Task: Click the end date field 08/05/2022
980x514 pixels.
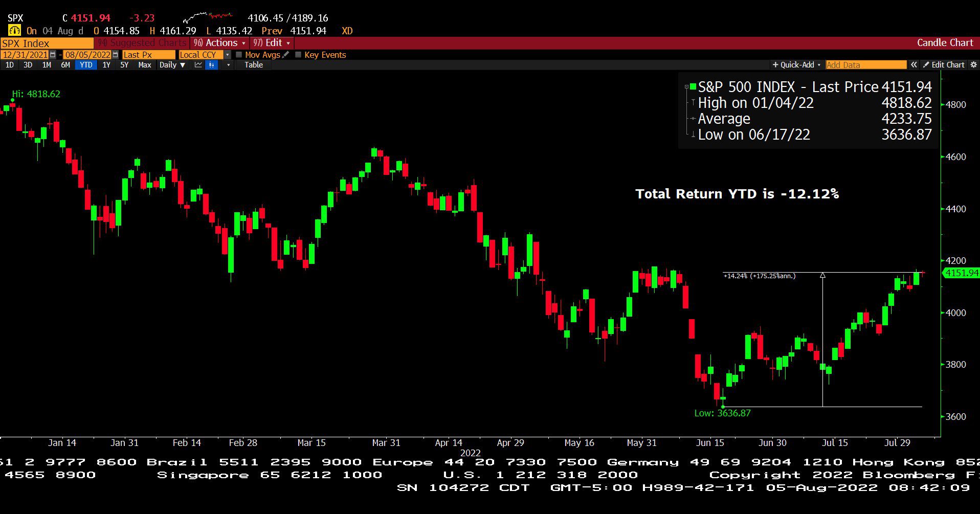Action: [x=87, y=55]
